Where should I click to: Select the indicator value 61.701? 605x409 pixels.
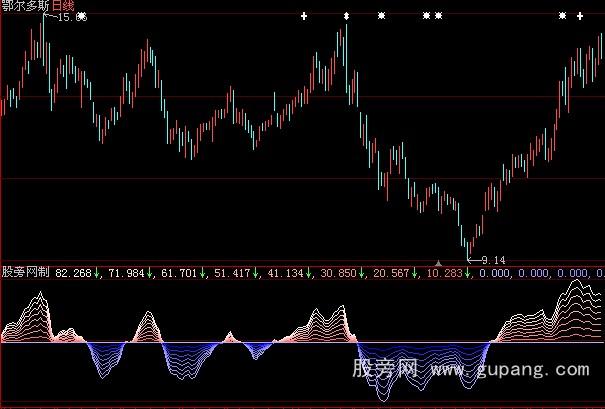pos(179,273)
